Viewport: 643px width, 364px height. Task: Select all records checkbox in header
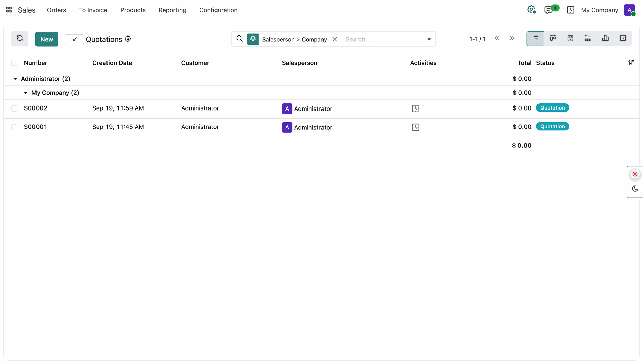click(14, 63)
